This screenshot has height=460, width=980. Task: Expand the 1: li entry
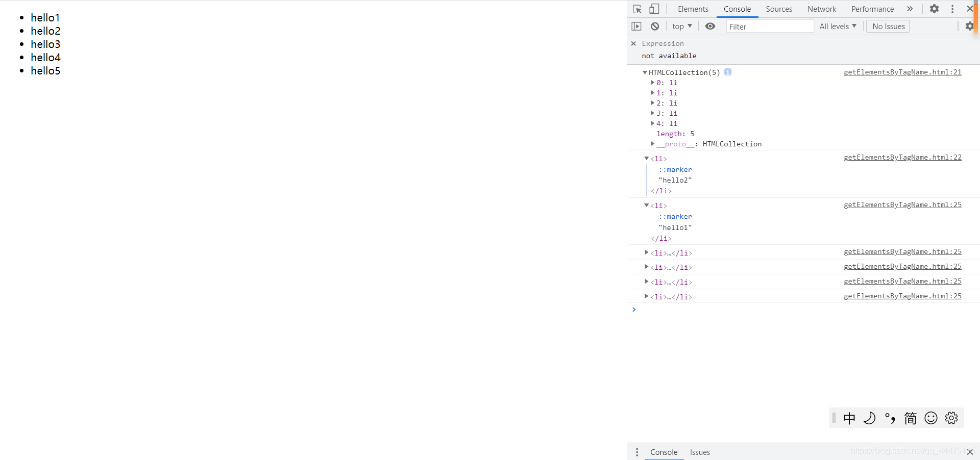click(x=652, y=92)
